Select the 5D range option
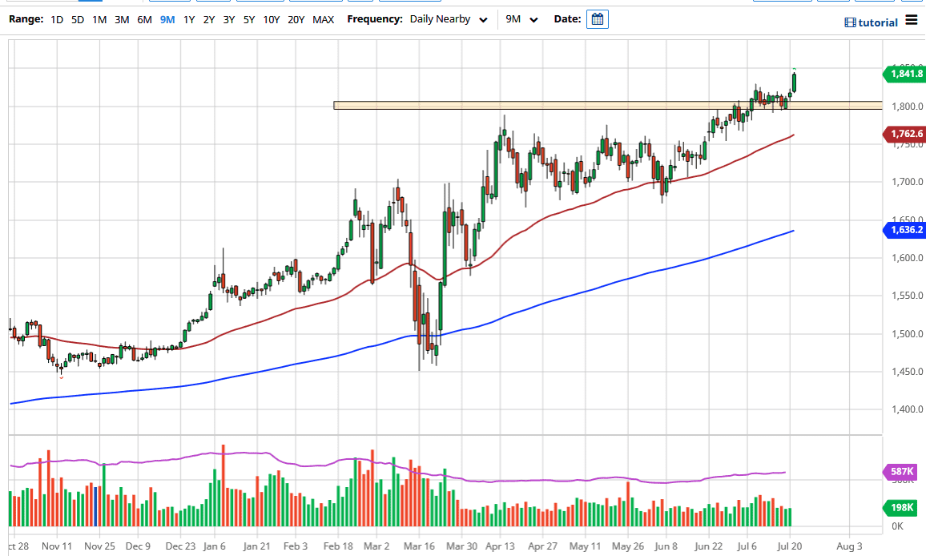 (78, 19)
